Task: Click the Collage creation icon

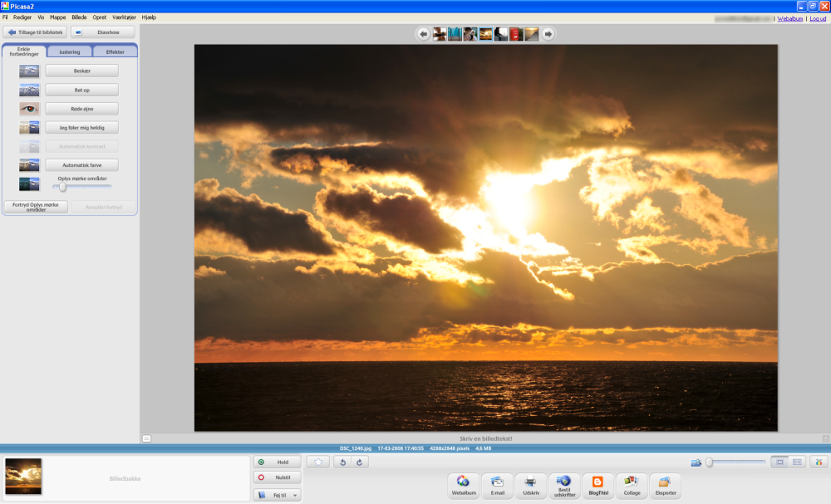Action: click(x=632, y=485)
